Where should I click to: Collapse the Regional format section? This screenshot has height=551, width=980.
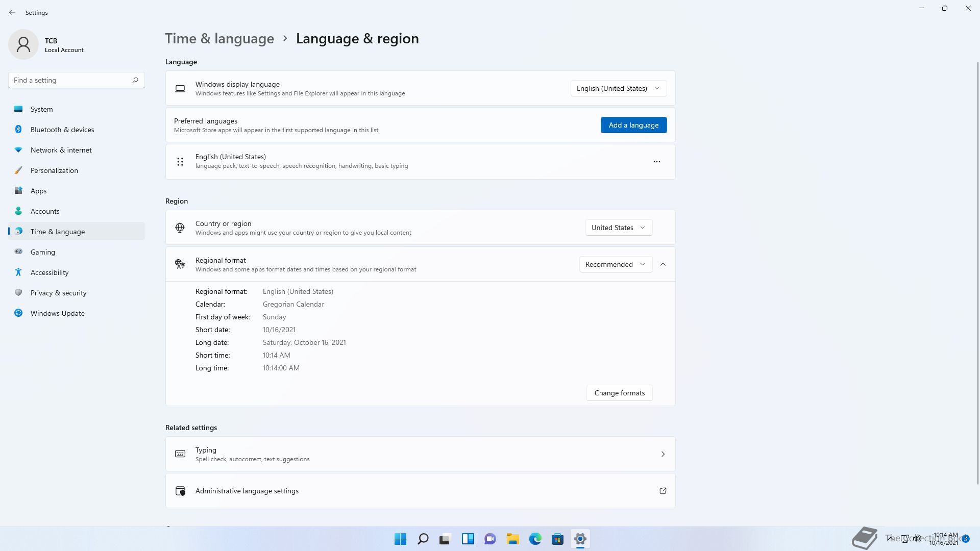[663, 264]
